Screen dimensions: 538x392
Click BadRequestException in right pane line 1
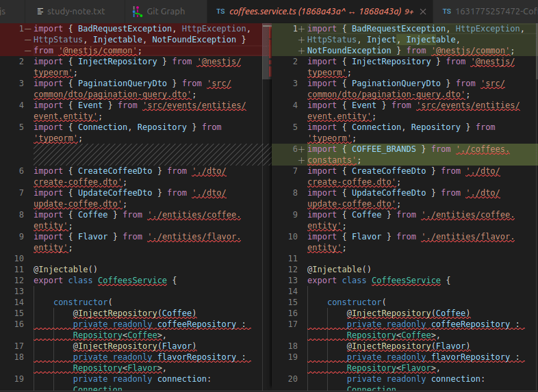click(x=398, y=29)
